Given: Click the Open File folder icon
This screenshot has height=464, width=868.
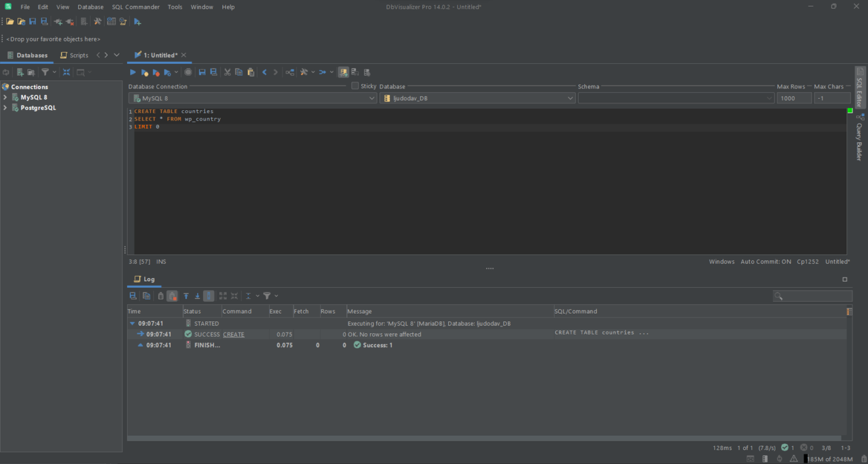Looking at the screenshot, I should click(x=10, y=22).
